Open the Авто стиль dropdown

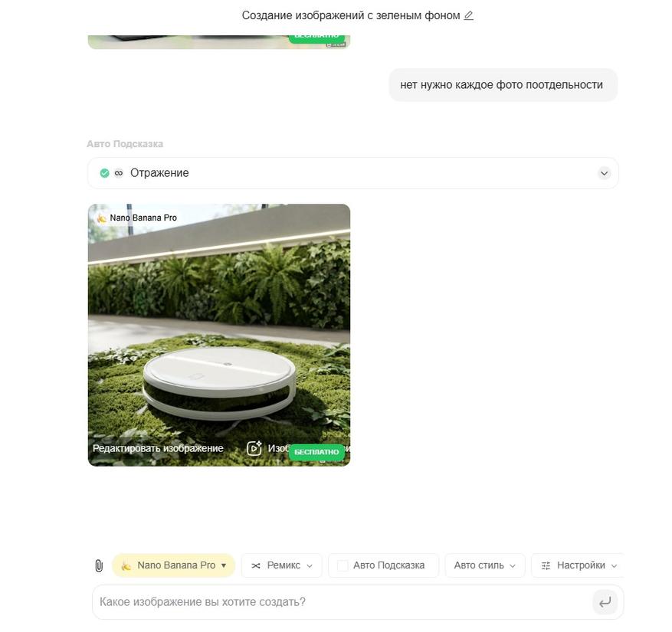point(485,565)
